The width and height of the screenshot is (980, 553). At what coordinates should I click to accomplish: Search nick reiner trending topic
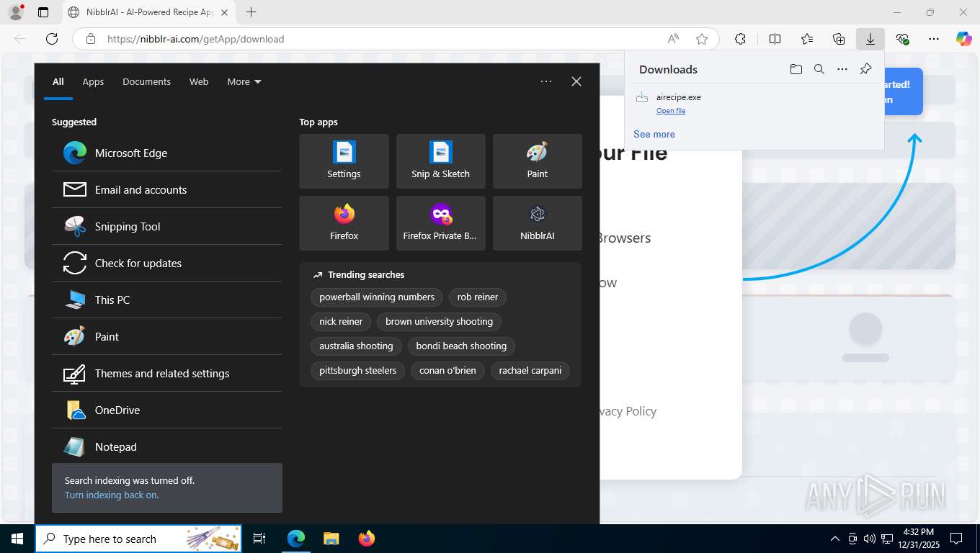coord(341,321)
